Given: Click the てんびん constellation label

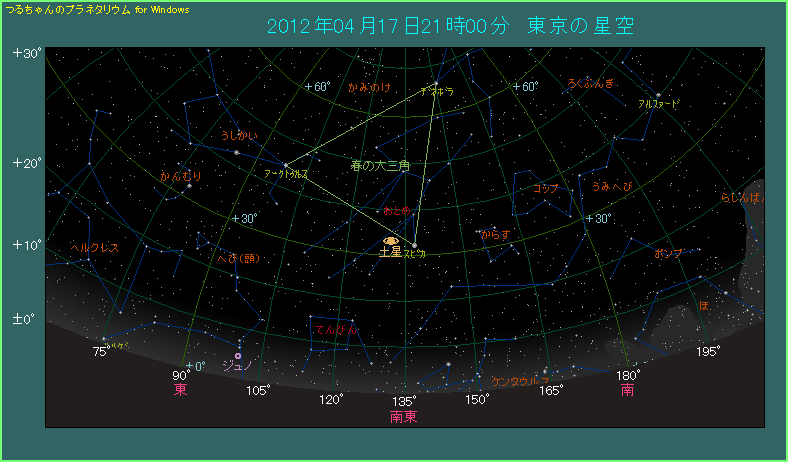Looking at the screenshot, I should [335, 329].
